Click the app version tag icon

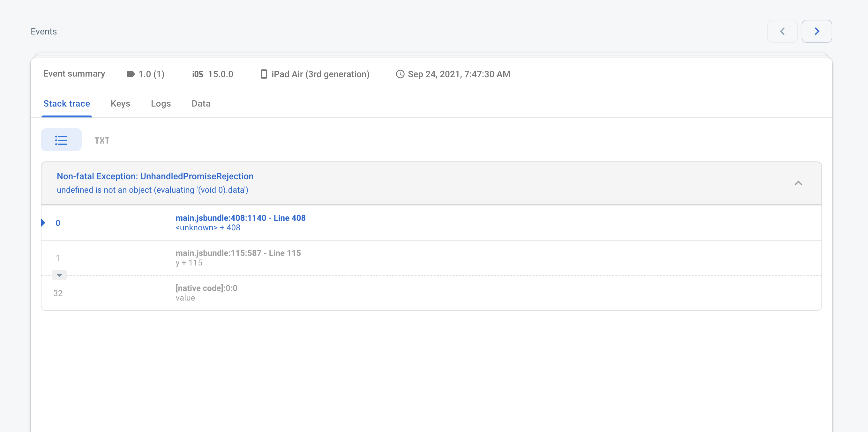[x=131, y=74]
